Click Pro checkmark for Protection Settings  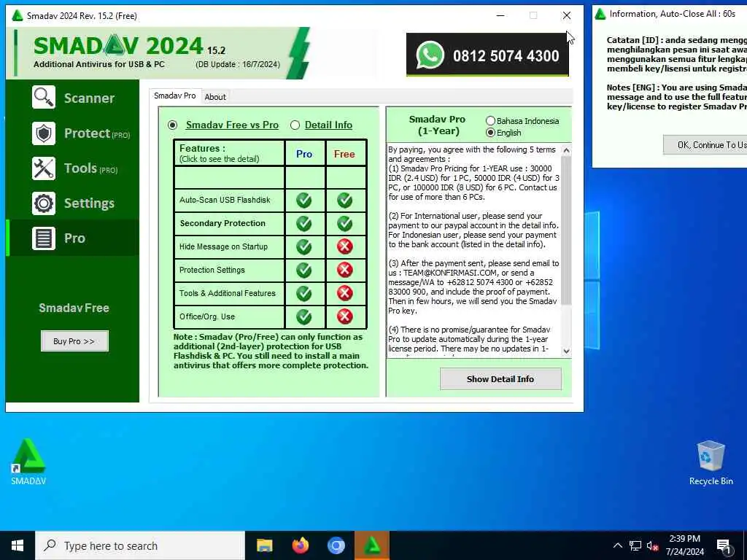tap(304, 270)
